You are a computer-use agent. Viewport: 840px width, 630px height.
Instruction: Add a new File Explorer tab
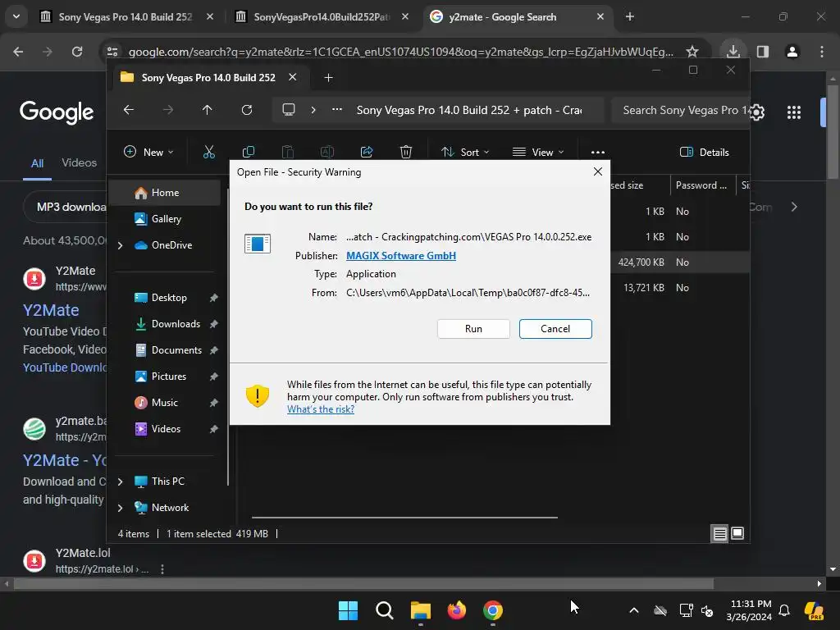click(328, 78)
